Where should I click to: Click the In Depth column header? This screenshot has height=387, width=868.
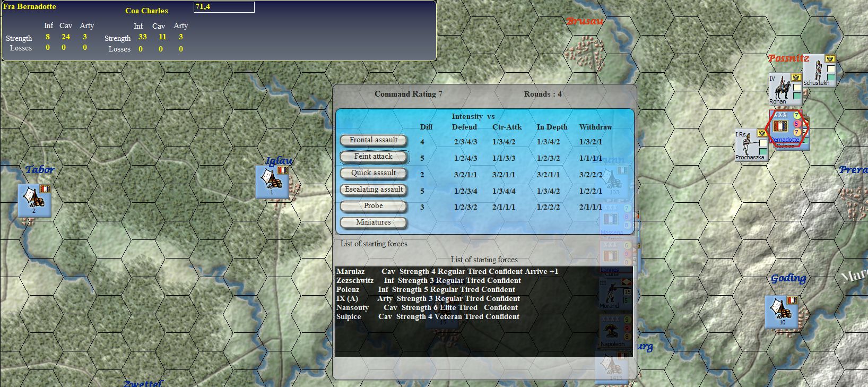[x=552, y=127]
